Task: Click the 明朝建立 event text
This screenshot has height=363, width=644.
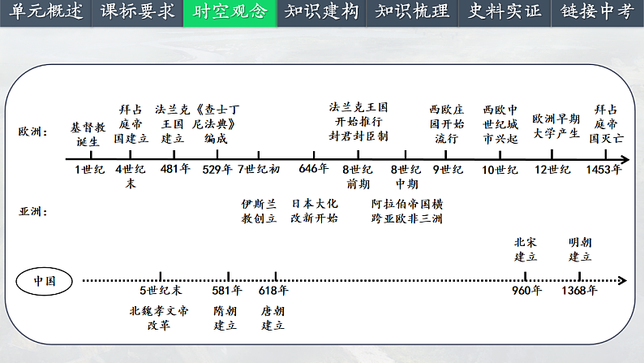Action: 580,249
